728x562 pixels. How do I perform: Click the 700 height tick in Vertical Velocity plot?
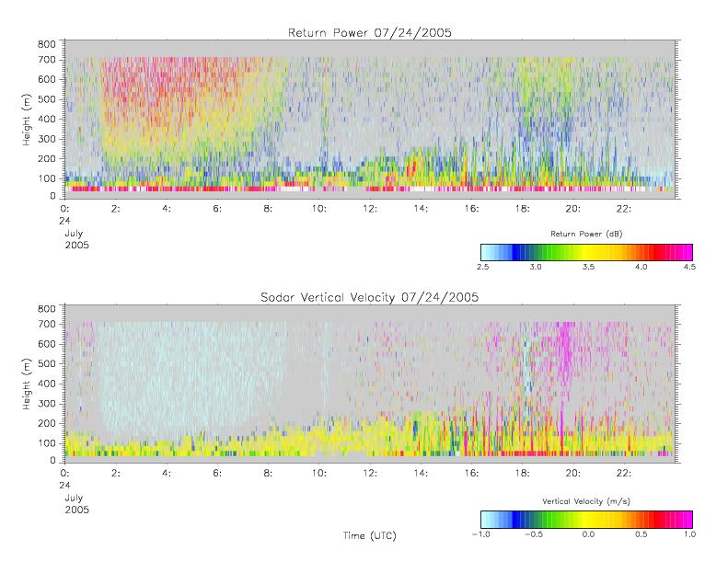46,324
